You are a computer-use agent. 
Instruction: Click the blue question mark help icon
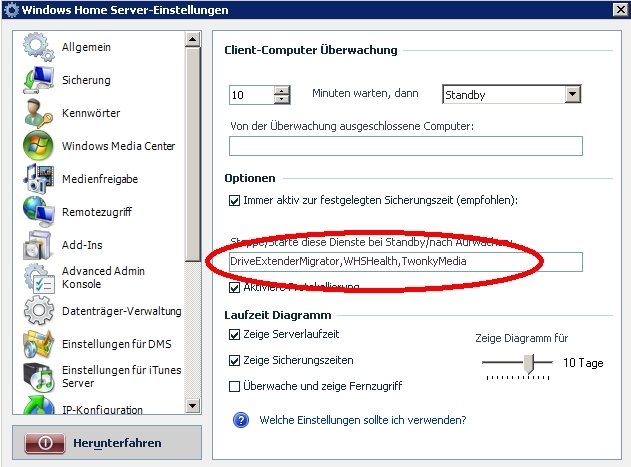pyautogui.click(x=241, y=420)
